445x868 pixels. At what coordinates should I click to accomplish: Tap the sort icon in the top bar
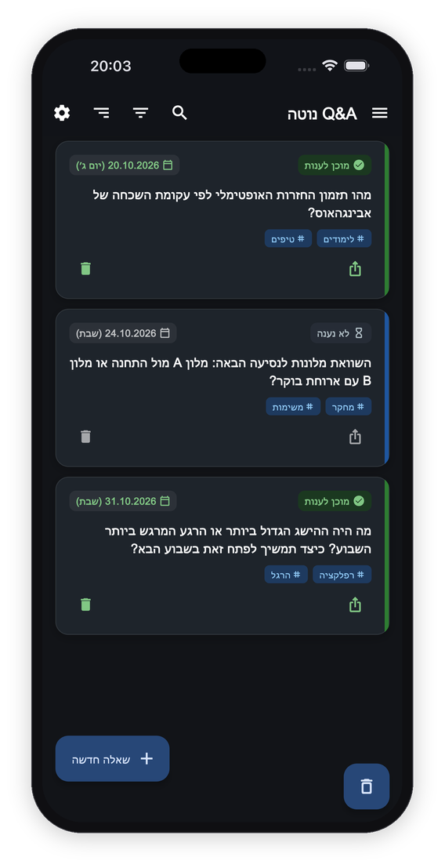click(101, 113)
